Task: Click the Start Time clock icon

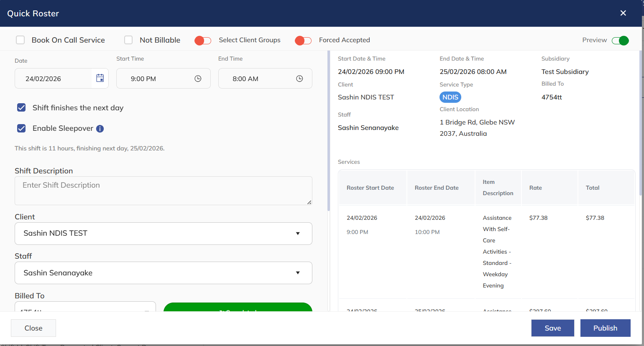Action: coord(198,79)
